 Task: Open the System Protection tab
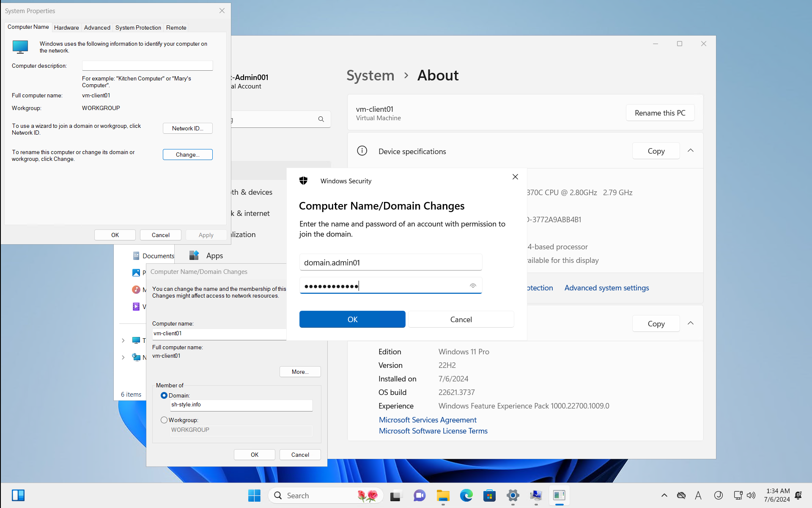[138, 28]
